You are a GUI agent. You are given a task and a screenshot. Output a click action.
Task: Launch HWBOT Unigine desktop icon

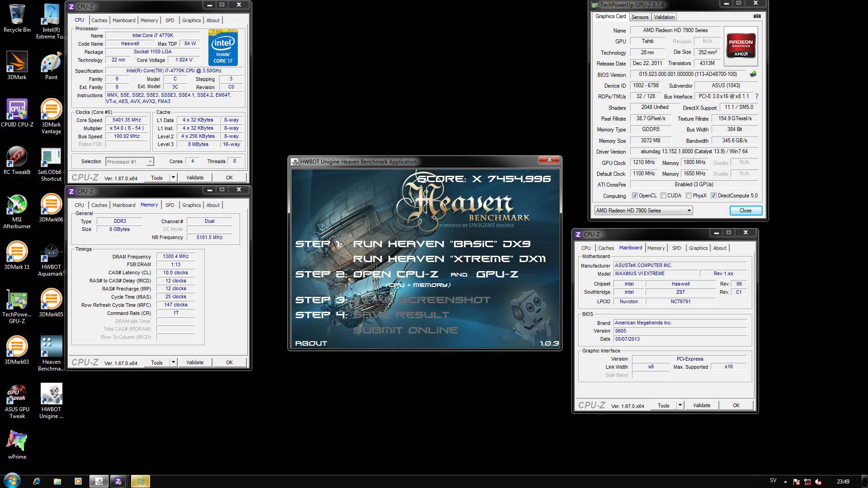[51, 401]
